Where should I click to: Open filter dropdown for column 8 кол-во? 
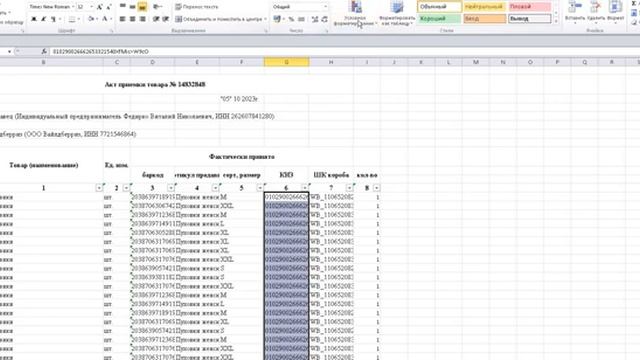(376, 188)
